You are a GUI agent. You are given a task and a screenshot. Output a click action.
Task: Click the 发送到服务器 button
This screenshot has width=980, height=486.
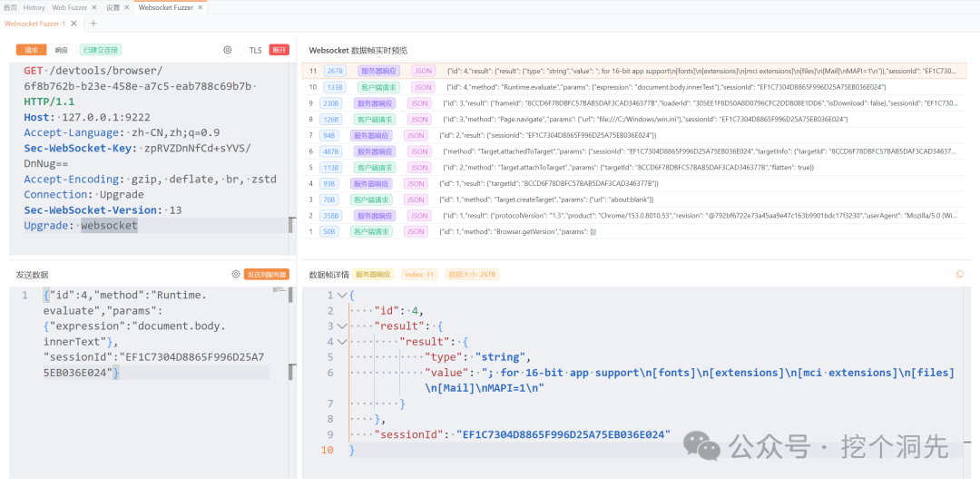(x=266, y=274)
